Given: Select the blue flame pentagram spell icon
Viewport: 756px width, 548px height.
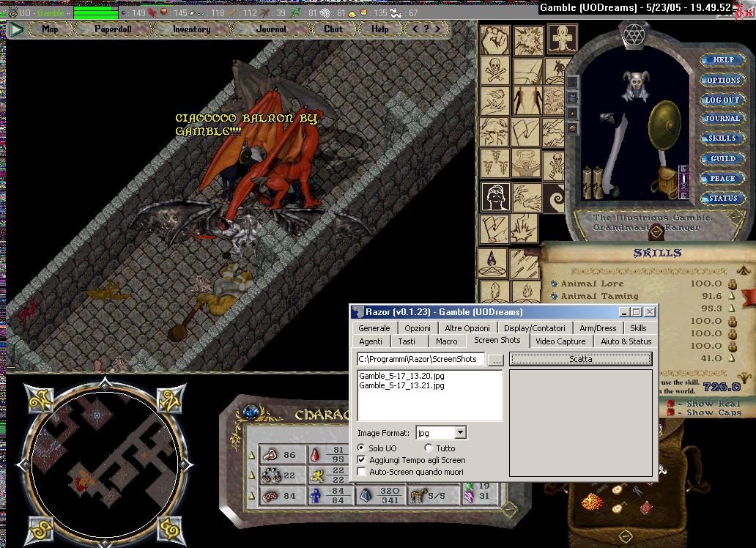Looking at the screenshot, I should pyautogui.click(x=492, y=263).
